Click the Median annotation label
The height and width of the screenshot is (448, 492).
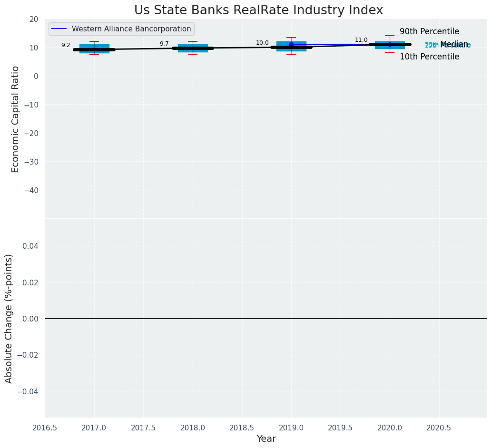(454, 44)
